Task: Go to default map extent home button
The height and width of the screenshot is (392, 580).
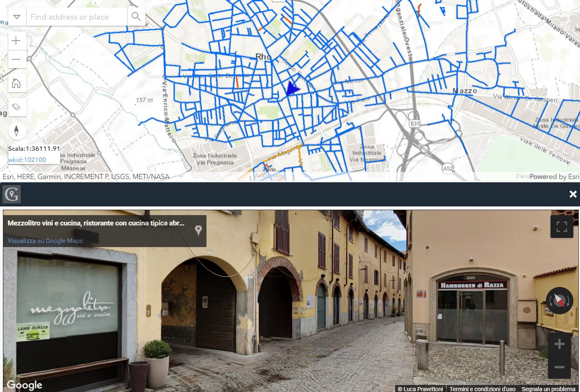Action: (x=16, y=83)
